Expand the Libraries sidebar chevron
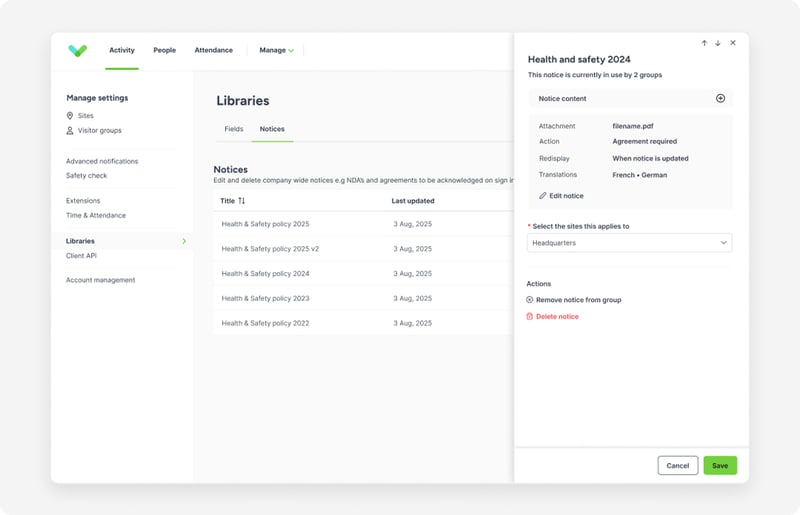800x515 pixels. (184, 241)
